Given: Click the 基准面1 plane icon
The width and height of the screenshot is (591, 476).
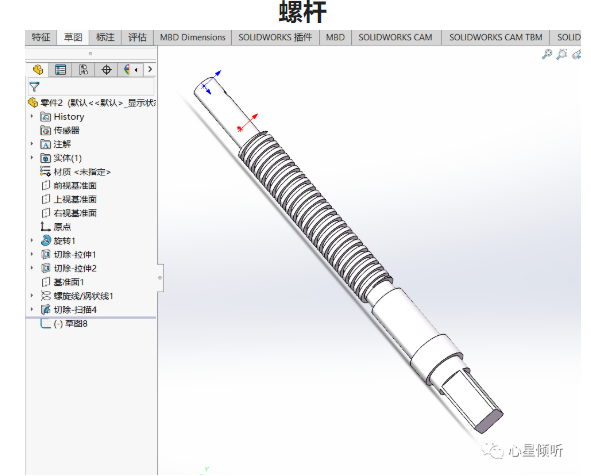Looking at the screenshot, I should tap(45, 282).
